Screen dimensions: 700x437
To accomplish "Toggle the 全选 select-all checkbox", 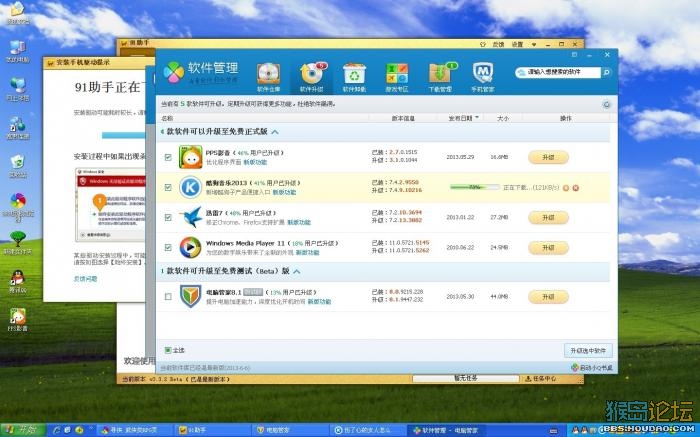I will (168, 350).
